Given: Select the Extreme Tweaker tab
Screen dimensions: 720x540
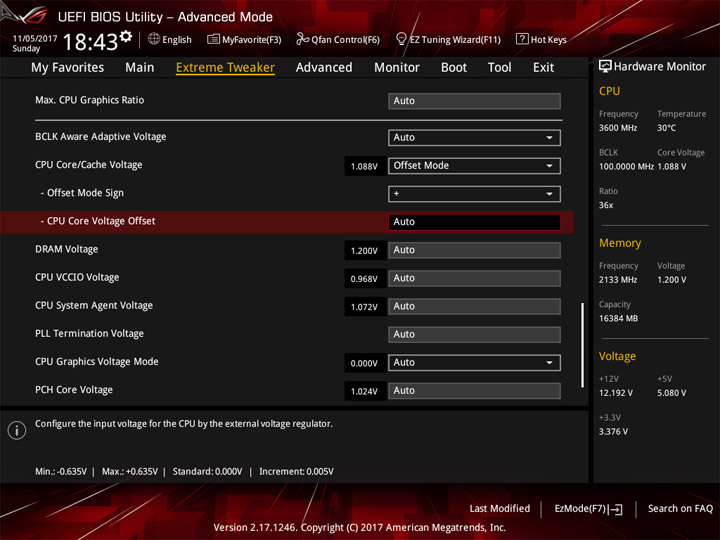Looking at the screenshot, I should click(225, 68).
